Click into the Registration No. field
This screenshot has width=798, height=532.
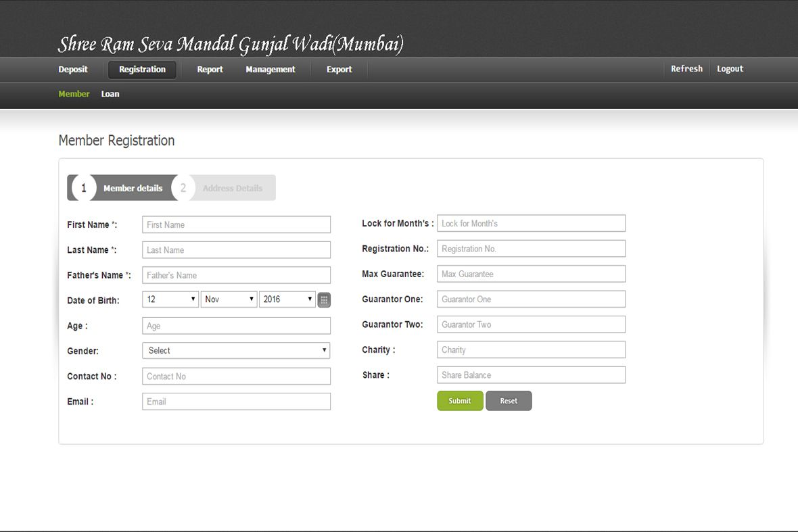click(531, 249)
